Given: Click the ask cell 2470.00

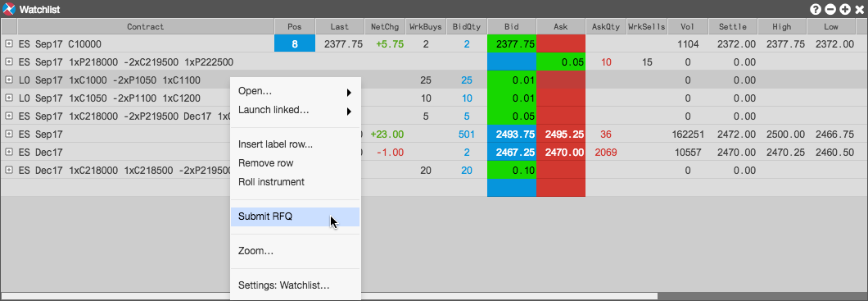Looking at the screenshot, I should point(561,153).
